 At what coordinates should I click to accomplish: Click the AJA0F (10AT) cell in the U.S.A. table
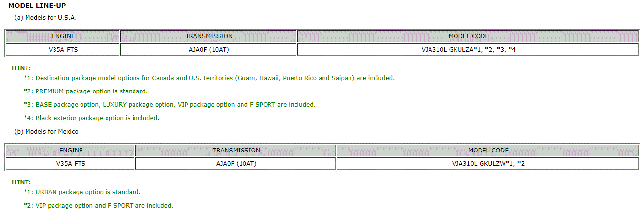pyautogui.click(x=209, y=49)
